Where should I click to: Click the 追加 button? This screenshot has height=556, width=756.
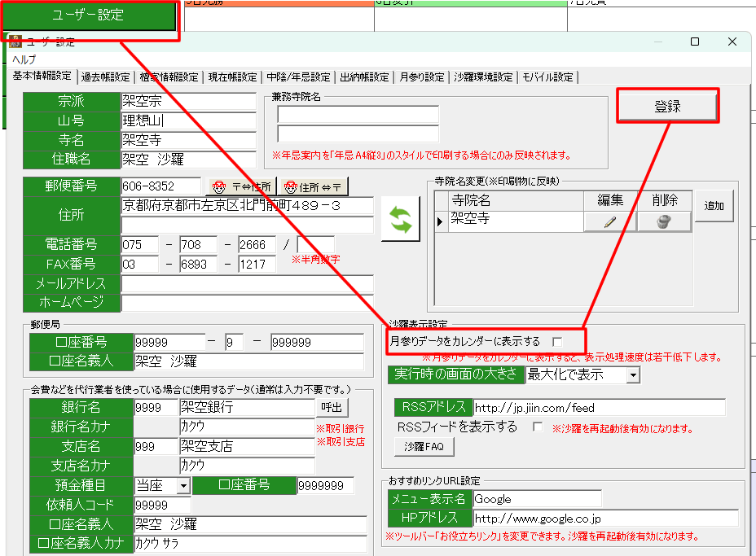click(714, 206)
